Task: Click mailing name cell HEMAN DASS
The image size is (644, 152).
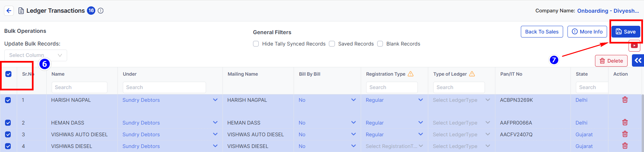Action: coord(244,123)
